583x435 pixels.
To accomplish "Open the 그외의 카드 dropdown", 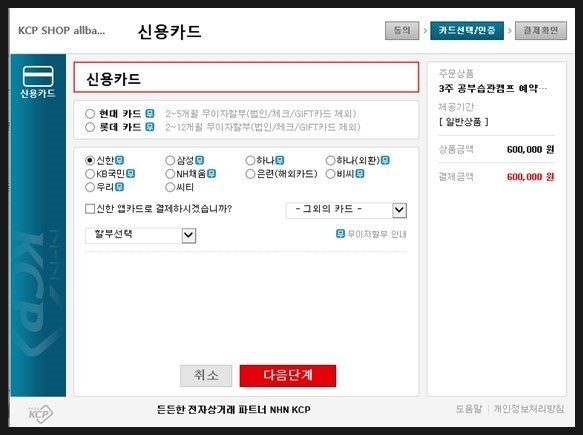I will [346, 210].
